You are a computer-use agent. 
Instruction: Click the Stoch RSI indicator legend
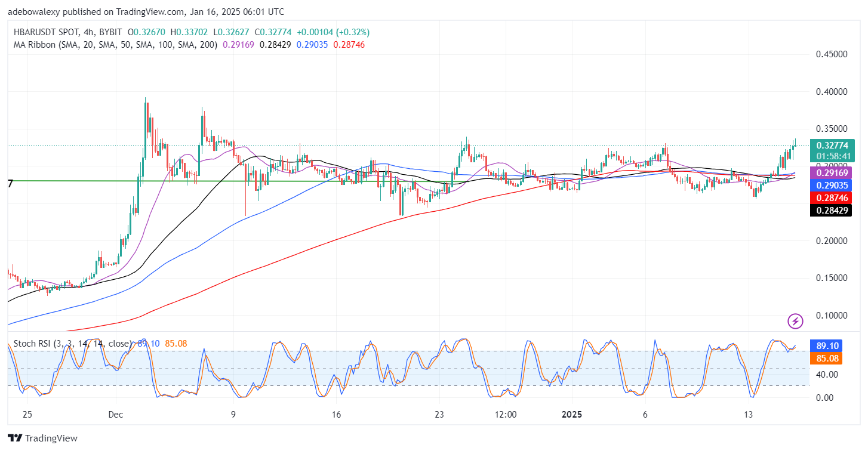(x=73, y=344)
